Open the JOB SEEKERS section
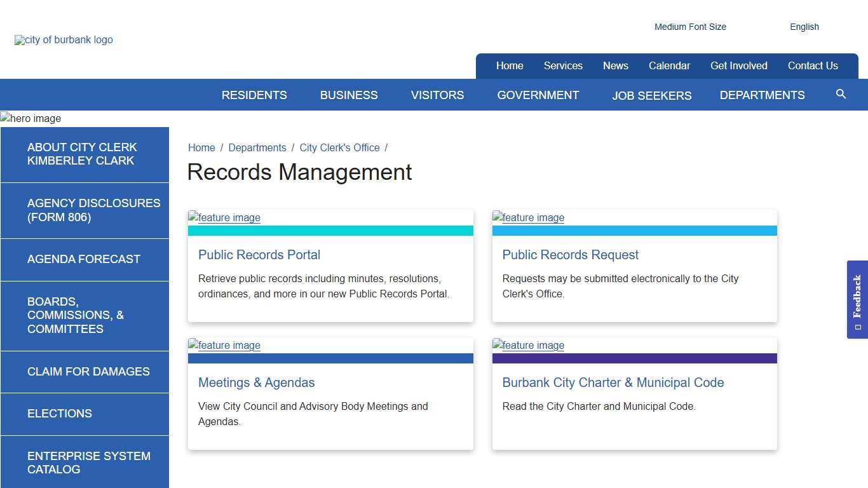Viewport: 868px width, 488px height. point(652,95)
